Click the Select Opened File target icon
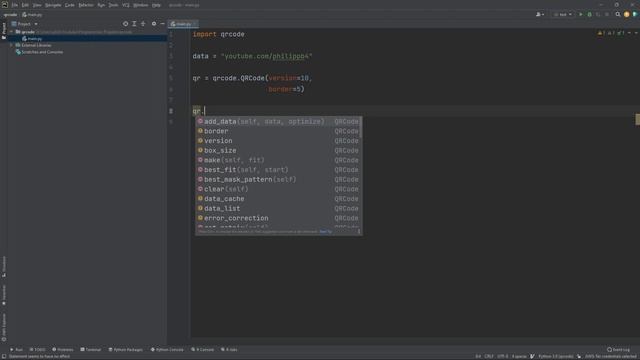Viewport: 640px width, 360px height. (x=125, y=24)
